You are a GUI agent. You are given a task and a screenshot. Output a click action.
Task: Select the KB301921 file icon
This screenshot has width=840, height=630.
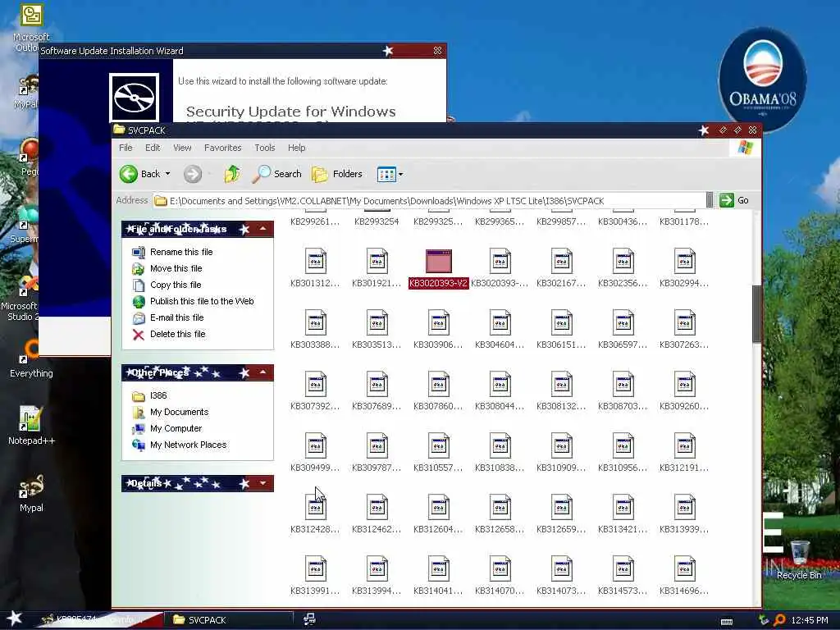coord(377,262)
